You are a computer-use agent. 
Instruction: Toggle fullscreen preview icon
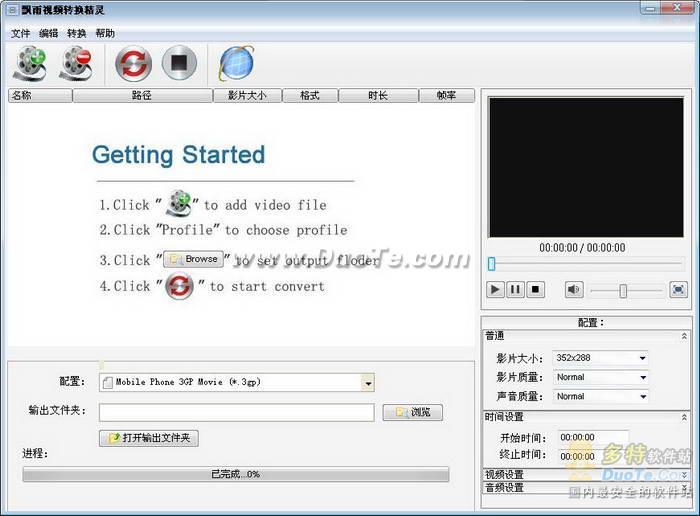[678, 290]
